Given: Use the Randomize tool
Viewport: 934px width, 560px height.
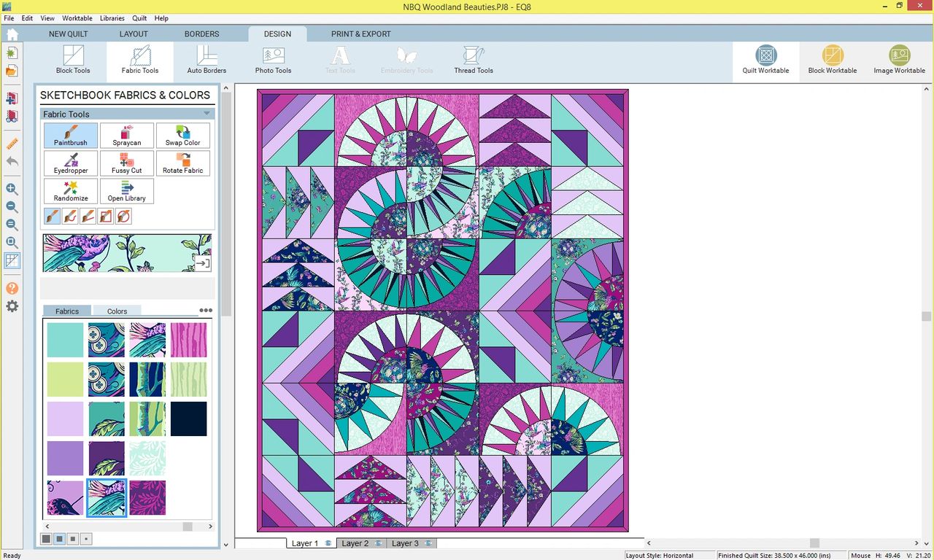Looking at the screenshot, I should tap(71, 191).
